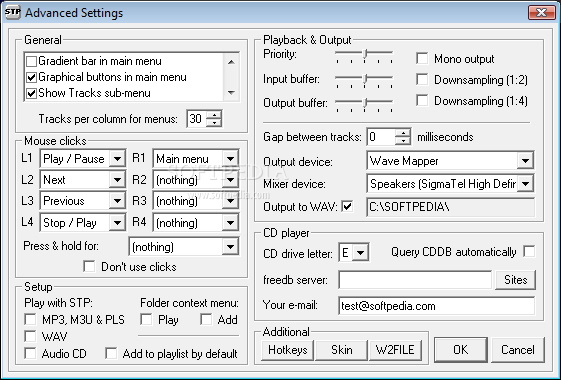Open the L1 Play / Pause dropdown
This screenshot has height=380, width=561.
(x=117, y=159)
